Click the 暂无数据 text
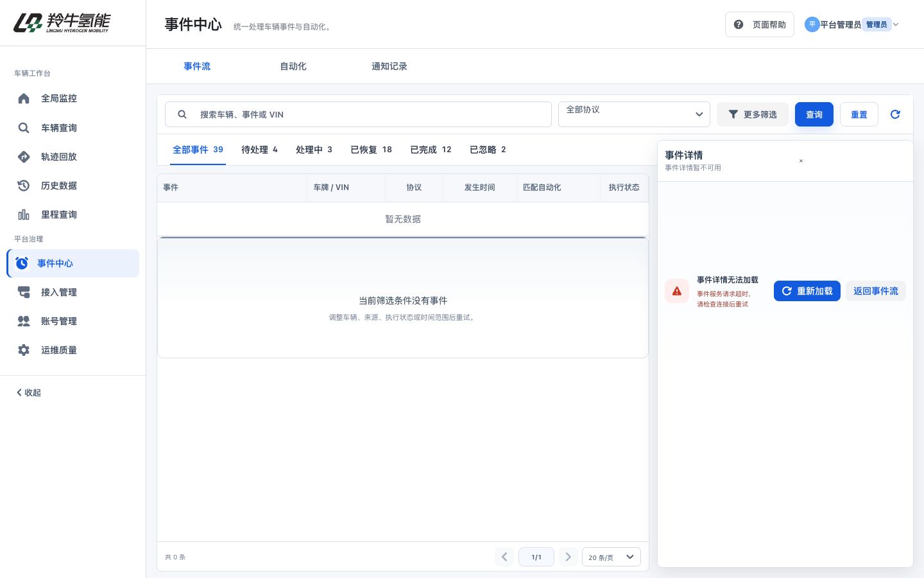 403,219
